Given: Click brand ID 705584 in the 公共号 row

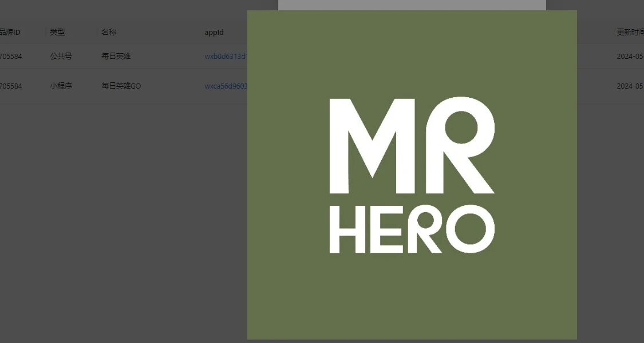Looking at the screenshot, I should 11,57.
